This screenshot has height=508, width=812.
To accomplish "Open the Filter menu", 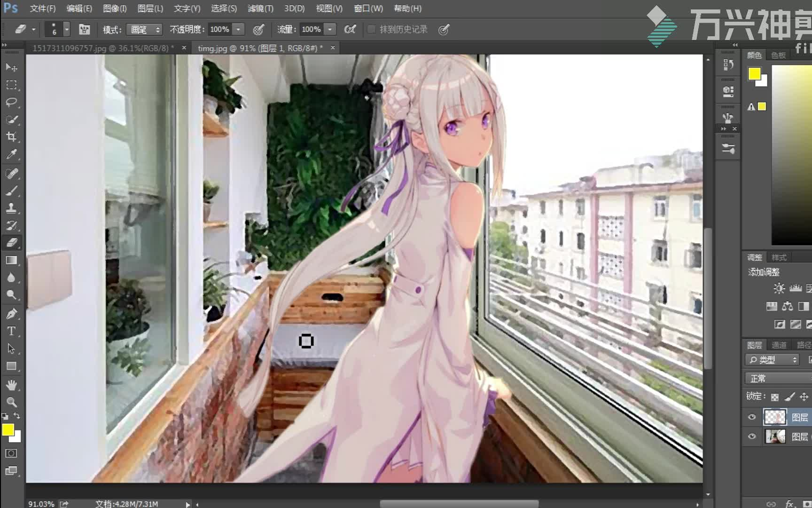I will pyautogui.click(x=260, y=8).
